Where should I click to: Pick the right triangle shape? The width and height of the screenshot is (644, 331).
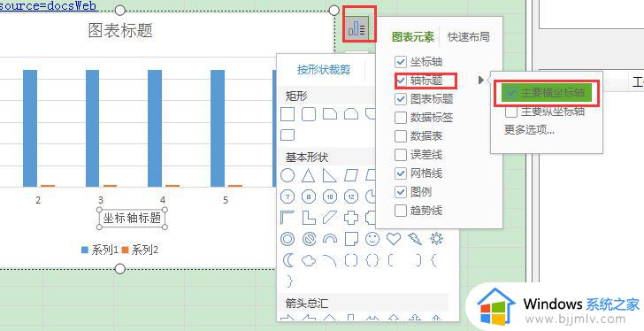click(x=330, y=175)
